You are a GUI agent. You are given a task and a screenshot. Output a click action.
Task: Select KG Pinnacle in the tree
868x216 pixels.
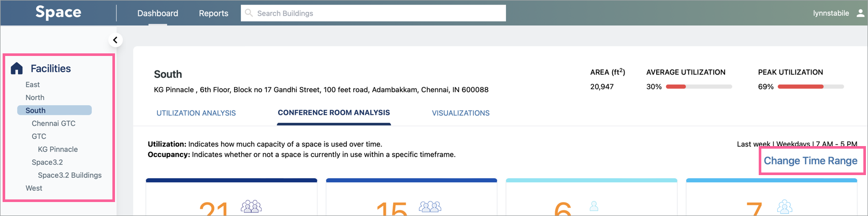point(57,149)
